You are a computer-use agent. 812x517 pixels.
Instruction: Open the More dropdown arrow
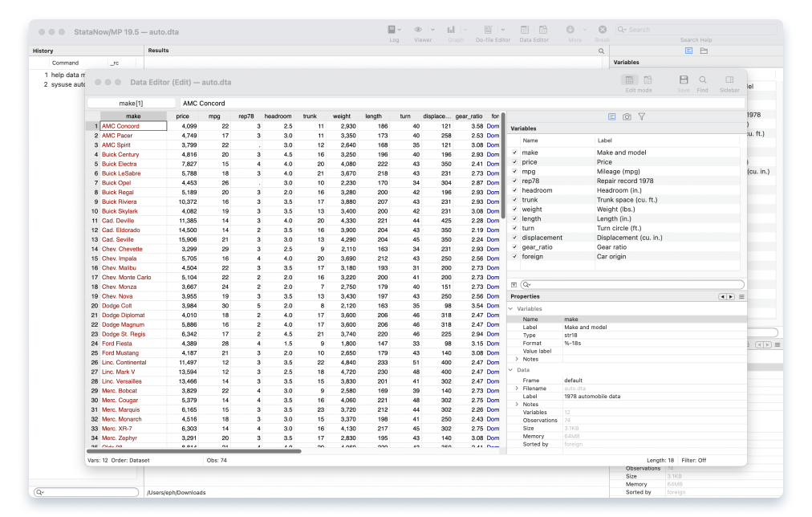point(585,30)
